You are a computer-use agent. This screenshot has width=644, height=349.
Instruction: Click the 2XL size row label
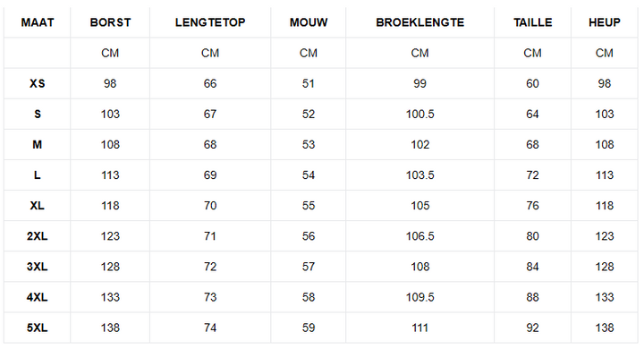point(38,236)
